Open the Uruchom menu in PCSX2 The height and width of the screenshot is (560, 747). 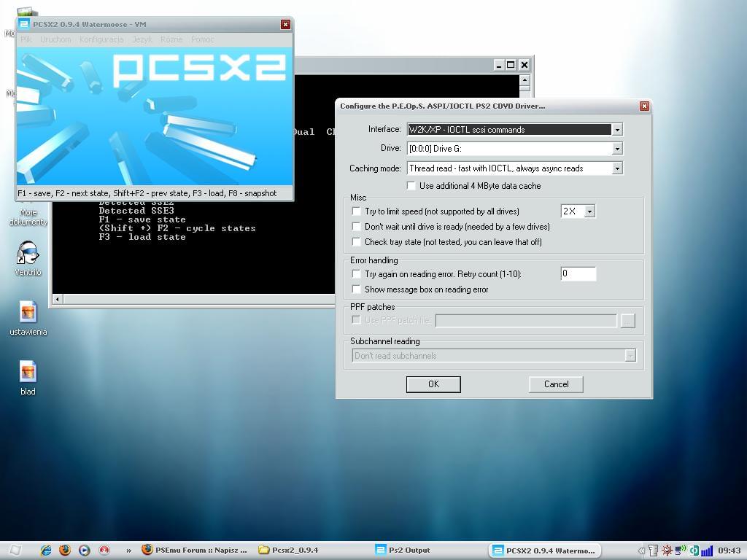[55, 39]
